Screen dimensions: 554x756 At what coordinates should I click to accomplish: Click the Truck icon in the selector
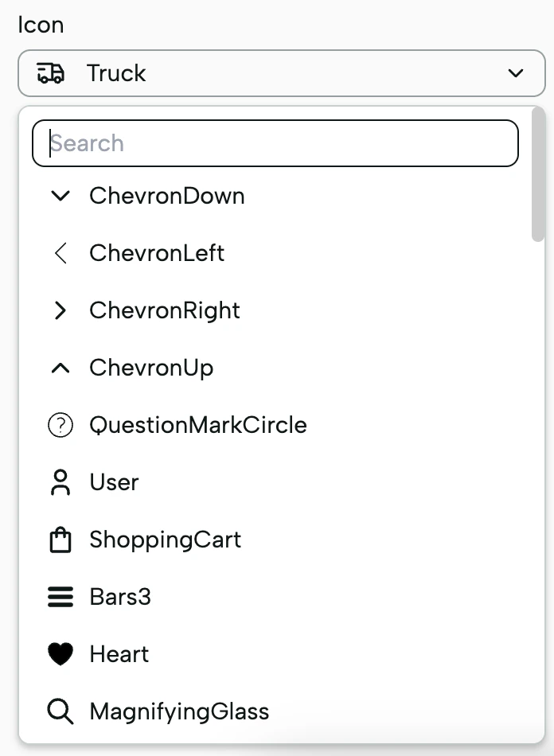(x=49, y=72)
